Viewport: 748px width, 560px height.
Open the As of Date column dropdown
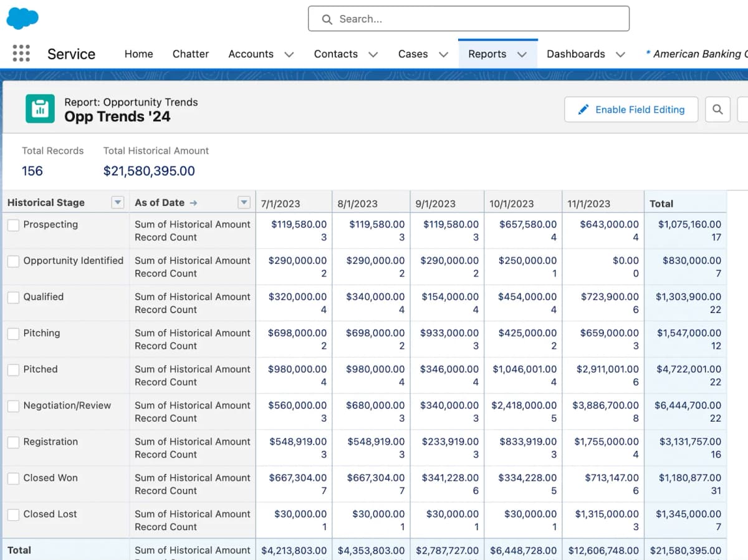pyautogui.click(x=244, y=203)
